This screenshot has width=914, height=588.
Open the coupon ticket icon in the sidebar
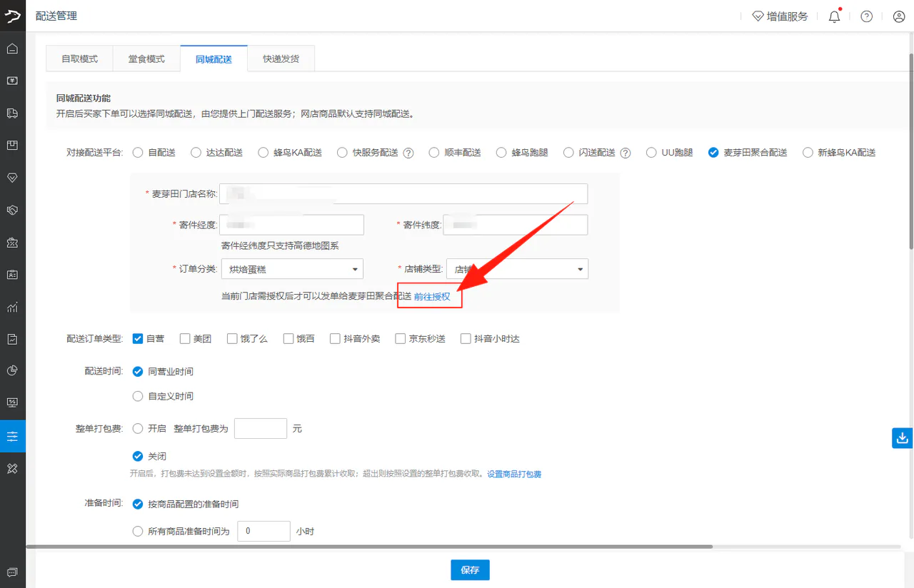tap(12, 243)
